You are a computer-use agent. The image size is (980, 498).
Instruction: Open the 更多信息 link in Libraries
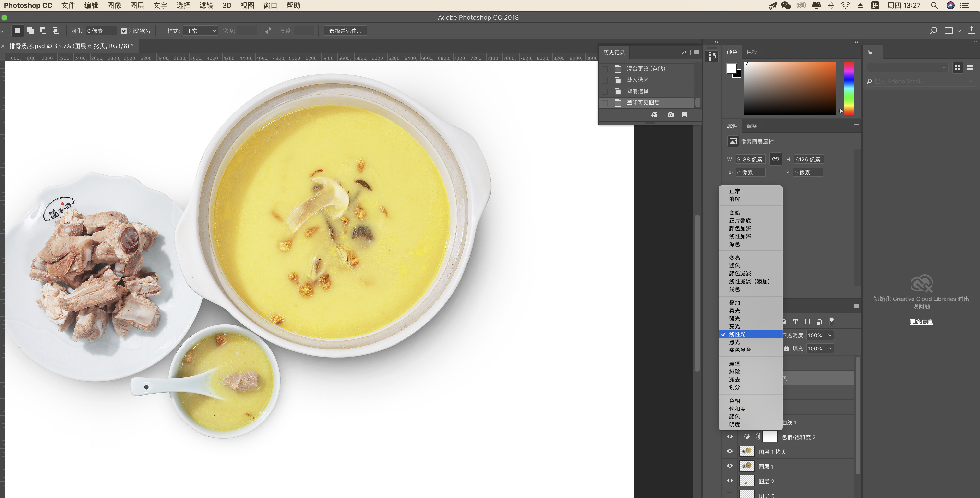click(x=921, y=322)
